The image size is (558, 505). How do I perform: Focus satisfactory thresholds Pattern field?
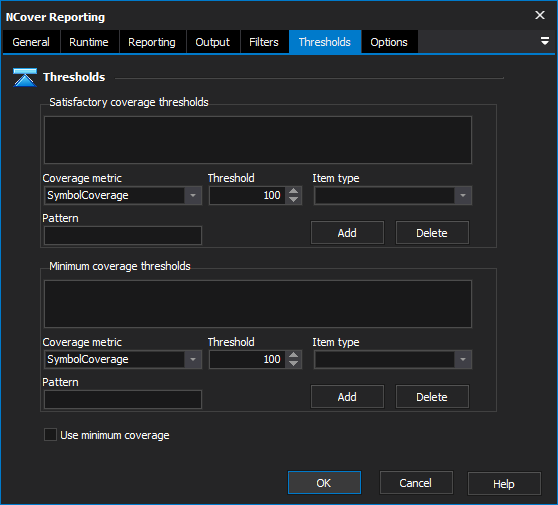[123, 236]
